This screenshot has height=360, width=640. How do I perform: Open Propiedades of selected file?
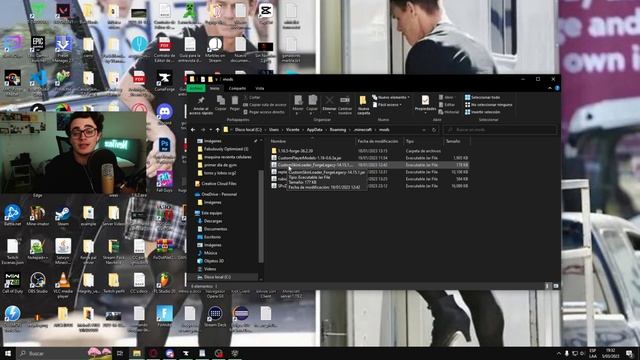coord(425,104)
